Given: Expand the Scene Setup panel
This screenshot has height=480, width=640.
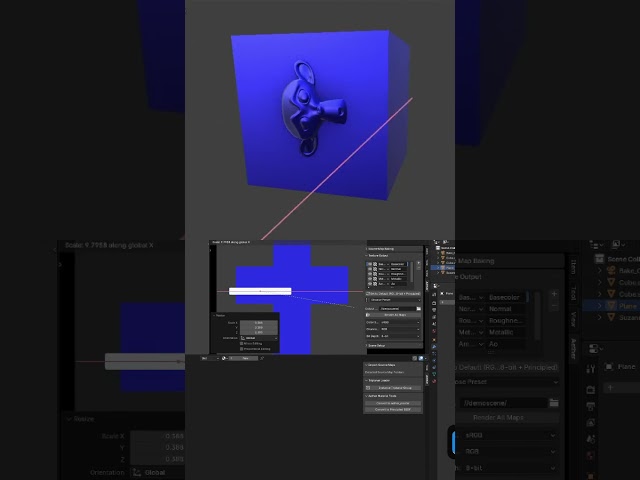Looking at the screenshot, I should coord(376,346).
